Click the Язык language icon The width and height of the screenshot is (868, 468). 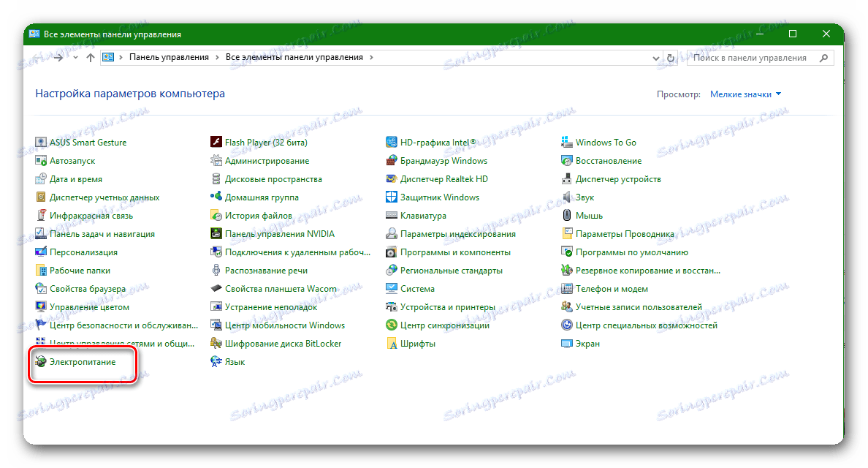point(216,362)
